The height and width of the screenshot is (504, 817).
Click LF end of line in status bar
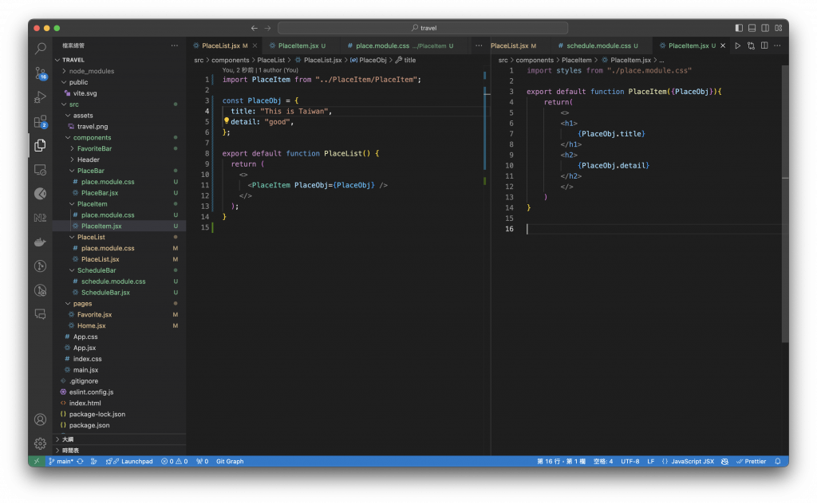650,461
